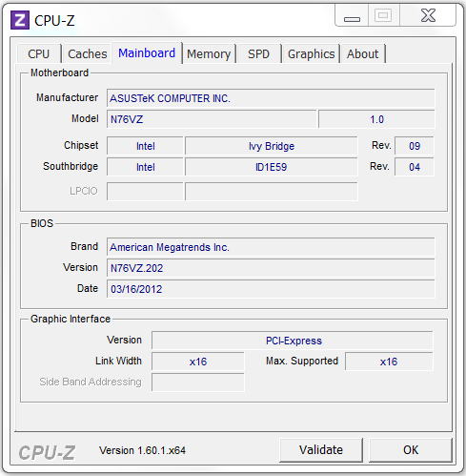This screenshot has height=476, width=466.
Task: Click the Manufacturer field showing ASUSTeK
Action: click(271, 98)
